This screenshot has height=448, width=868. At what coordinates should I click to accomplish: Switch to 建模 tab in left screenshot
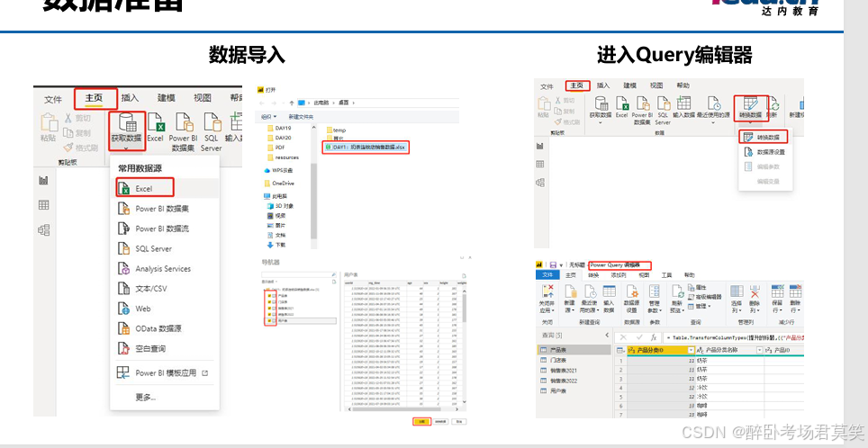[x=166, y=98]
